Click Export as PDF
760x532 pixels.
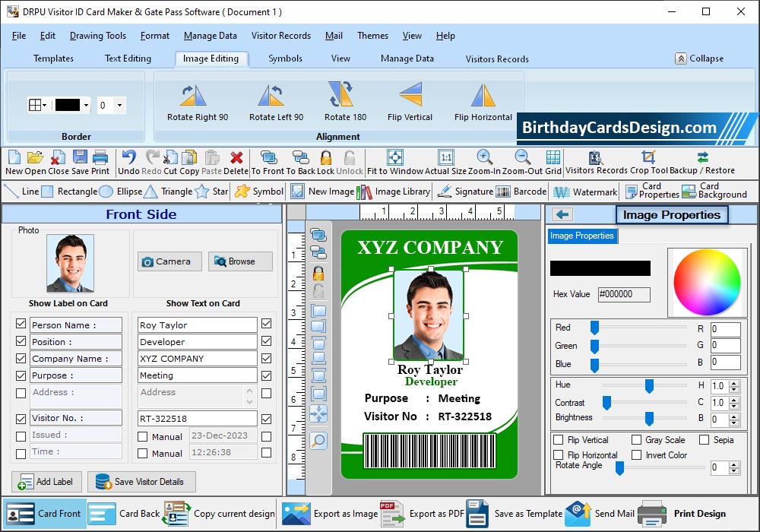(422, 514)
